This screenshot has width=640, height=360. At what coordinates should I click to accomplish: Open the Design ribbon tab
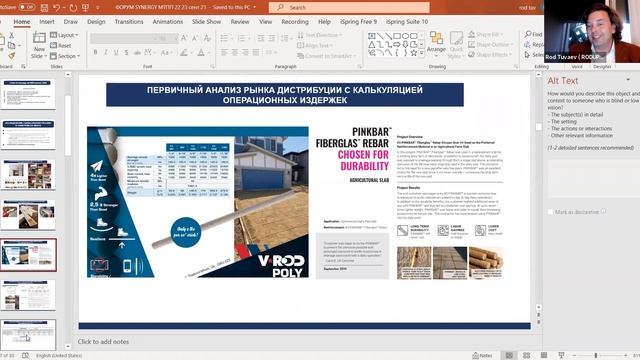tap(96, 22)
